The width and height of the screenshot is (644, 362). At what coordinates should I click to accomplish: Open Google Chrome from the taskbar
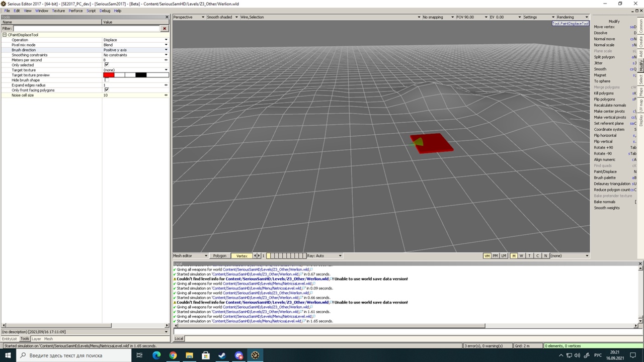[x=173, y=355]
